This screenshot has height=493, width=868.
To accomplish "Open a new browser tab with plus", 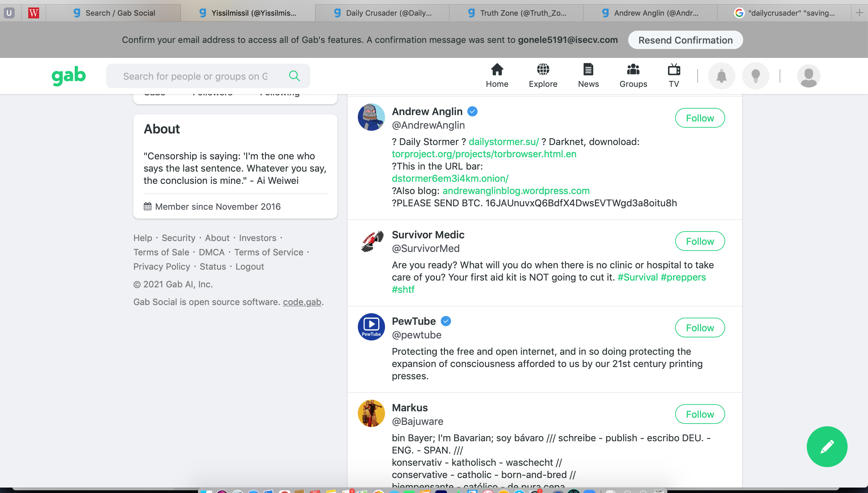I will [859, 13].
